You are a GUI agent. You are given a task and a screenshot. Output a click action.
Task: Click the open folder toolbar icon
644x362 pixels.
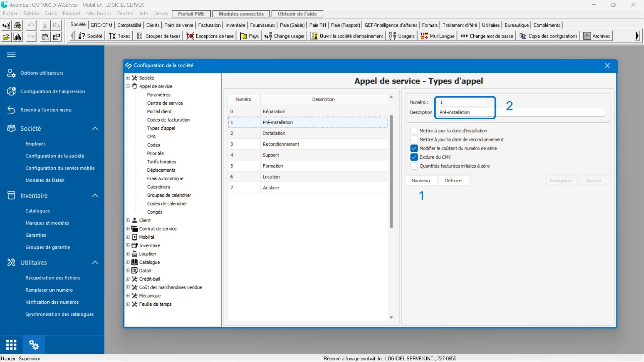(x=6, y=37)
